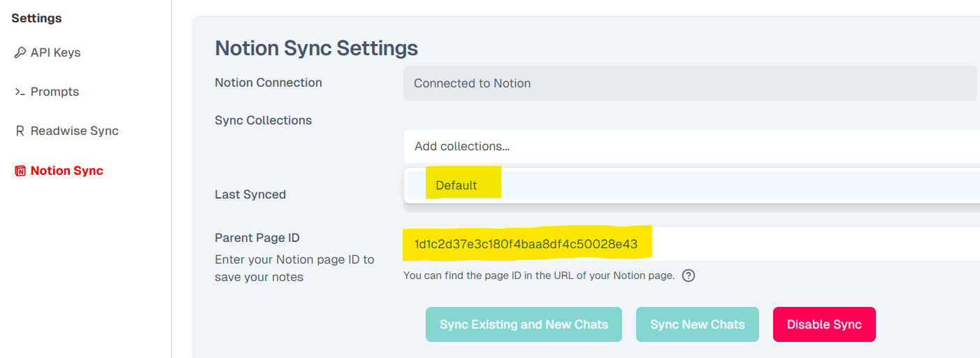Go to Prompts settings
Screen dimensions: 980x358
(55, 92)
